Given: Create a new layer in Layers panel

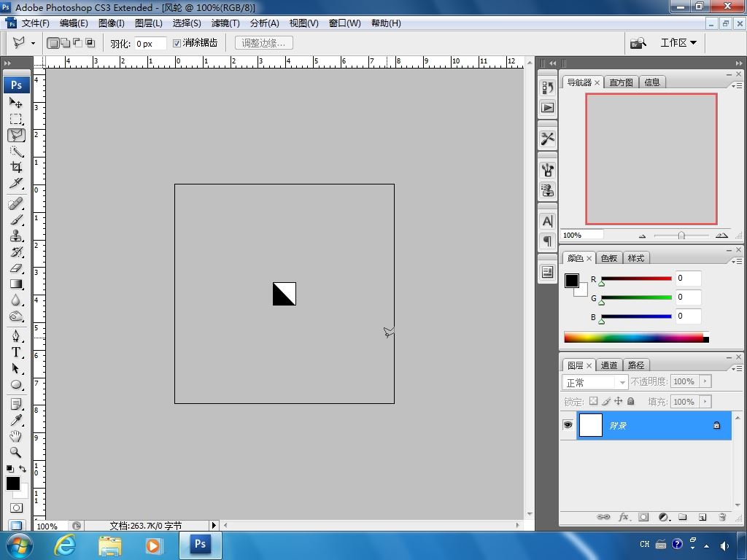Looking at the screenshot, I should (702, 517).
